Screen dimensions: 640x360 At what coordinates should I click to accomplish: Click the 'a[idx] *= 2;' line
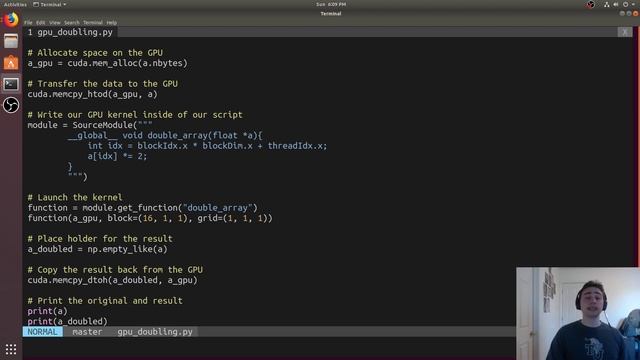click(x=117, y=156)
